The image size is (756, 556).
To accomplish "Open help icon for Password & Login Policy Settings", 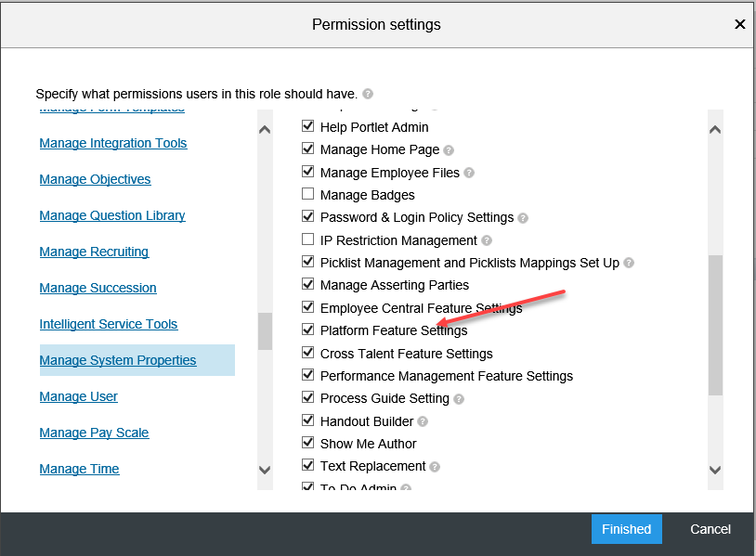I will pos(523,218).
